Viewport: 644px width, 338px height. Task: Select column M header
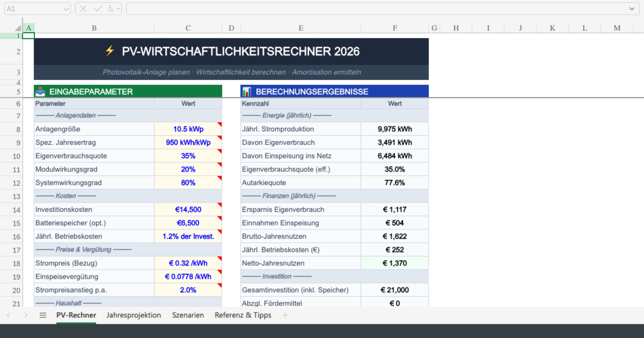point(617,28)
